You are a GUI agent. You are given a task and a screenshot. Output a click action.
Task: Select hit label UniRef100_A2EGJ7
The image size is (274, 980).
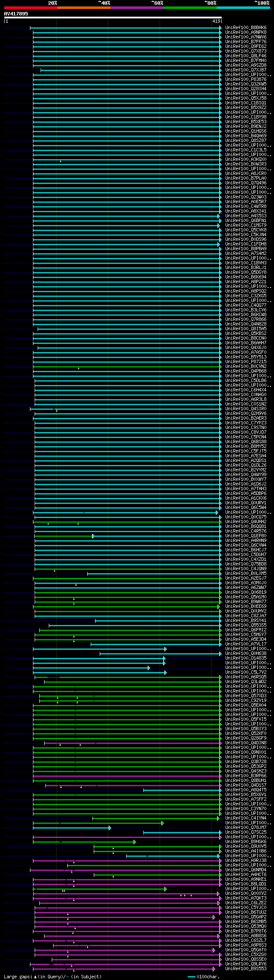pos(246,578)
